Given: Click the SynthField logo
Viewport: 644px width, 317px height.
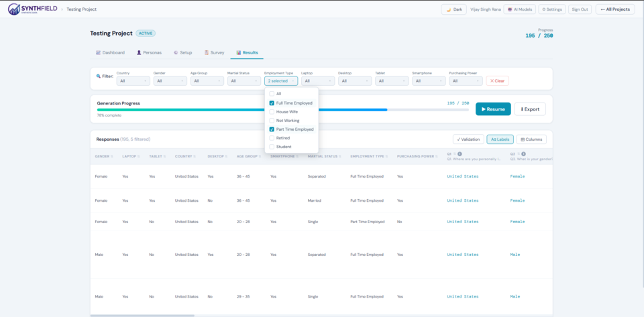Looking at the screenshot, I should (32, 9).
